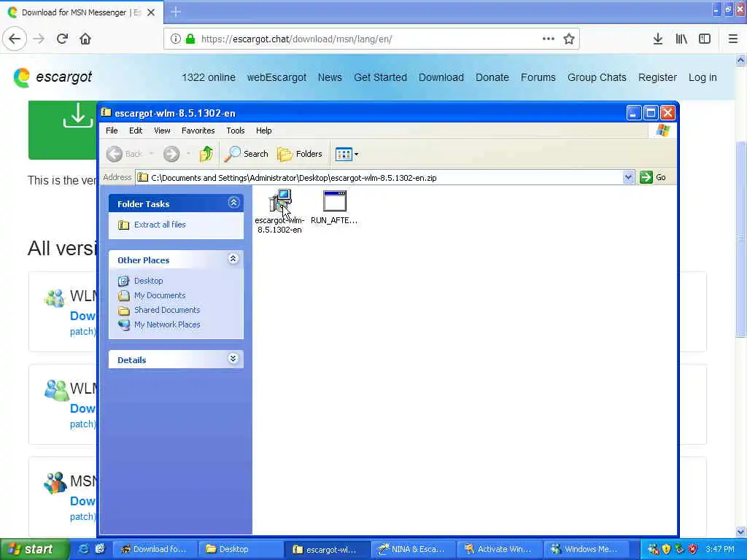Viewport: 747px width, 560px height.
Task: Click the Up folder toolbar icon
Action: [x=206, y=154]
